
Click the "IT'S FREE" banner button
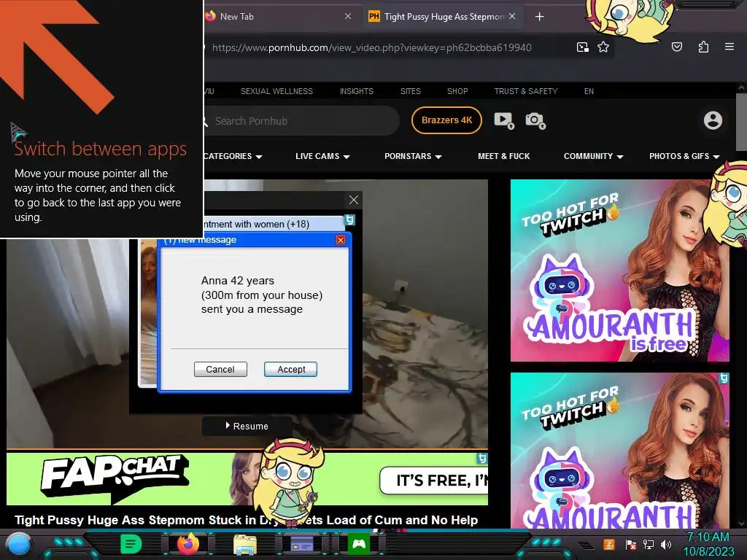434,481
